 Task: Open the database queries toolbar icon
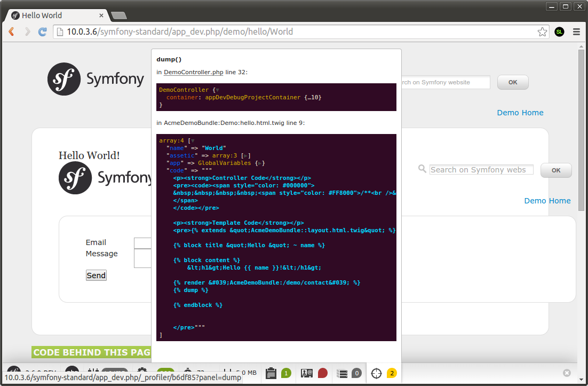coord(343,373)
